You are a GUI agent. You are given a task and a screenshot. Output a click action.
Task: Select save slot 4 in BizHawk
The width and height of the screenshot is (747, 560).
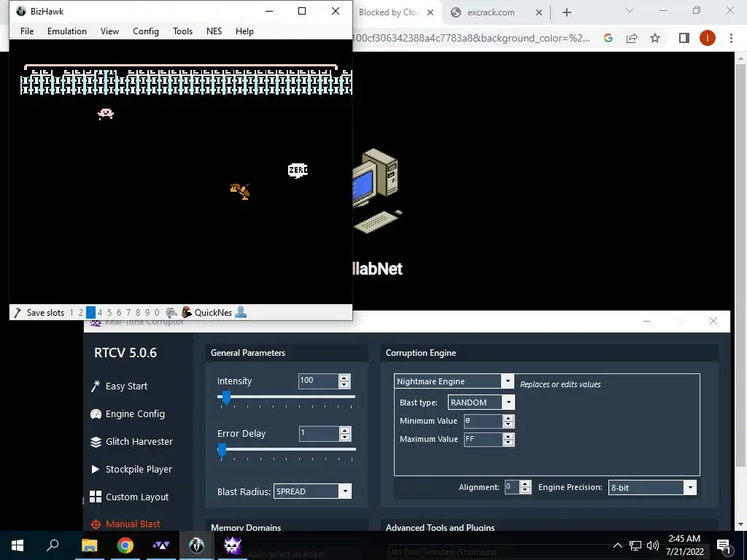100,313
